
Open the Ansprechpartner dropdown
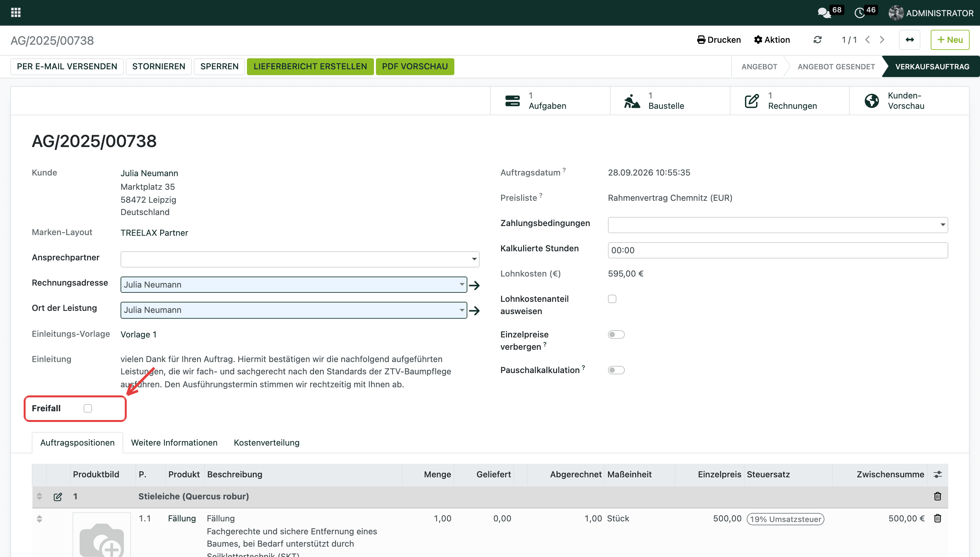tap(300, 259)
